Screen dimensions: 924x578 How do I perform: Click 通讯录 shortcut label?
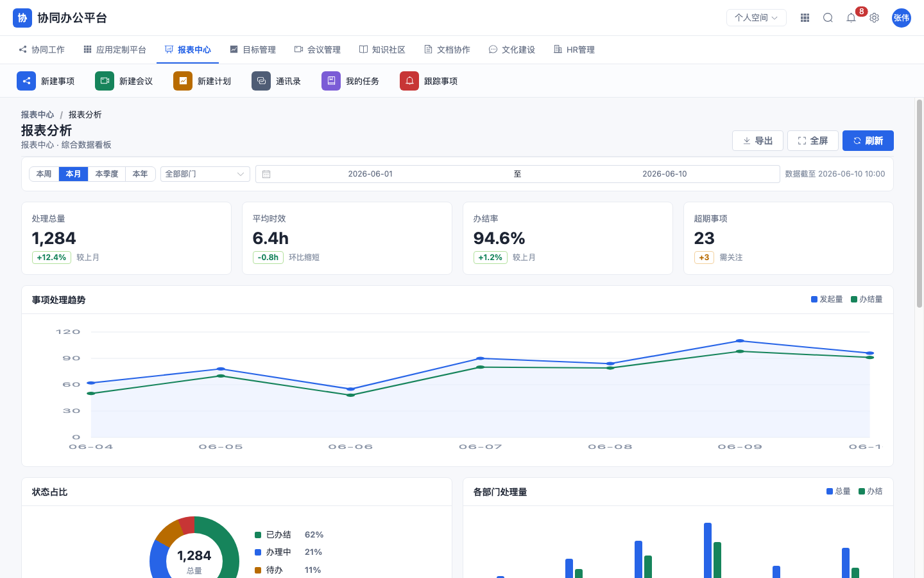[288, 81]
